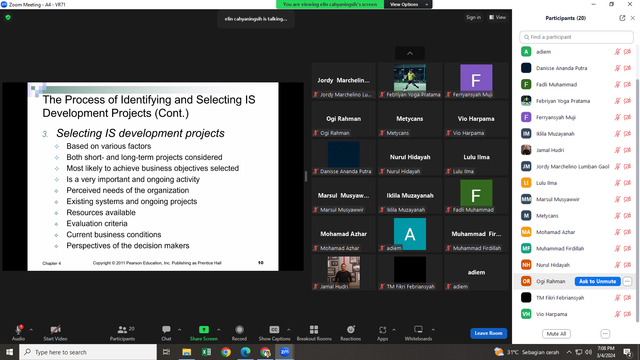Open share screen options arrow
The width and height of the screenshot is (640, 360).
tap(219, 330)
